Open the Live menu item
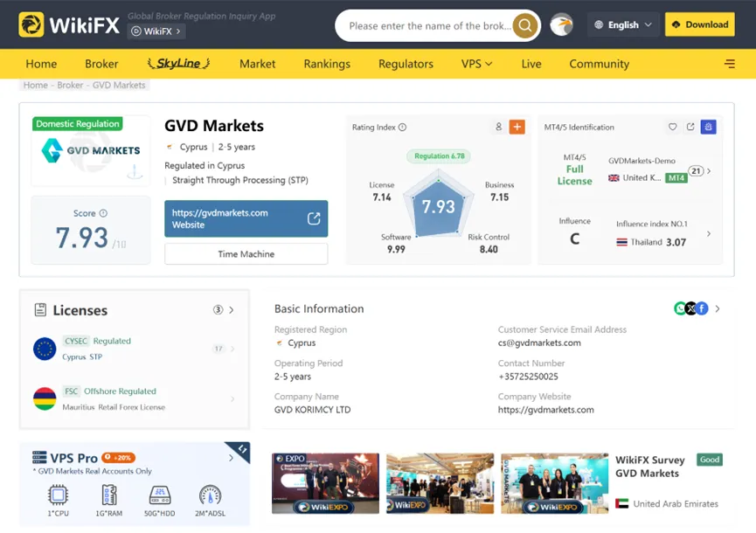 tap(531, 64)
